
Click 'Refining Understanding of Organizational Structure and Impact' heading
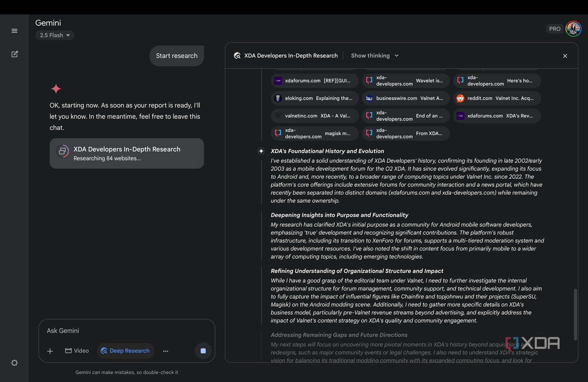[x=357, y=271]
